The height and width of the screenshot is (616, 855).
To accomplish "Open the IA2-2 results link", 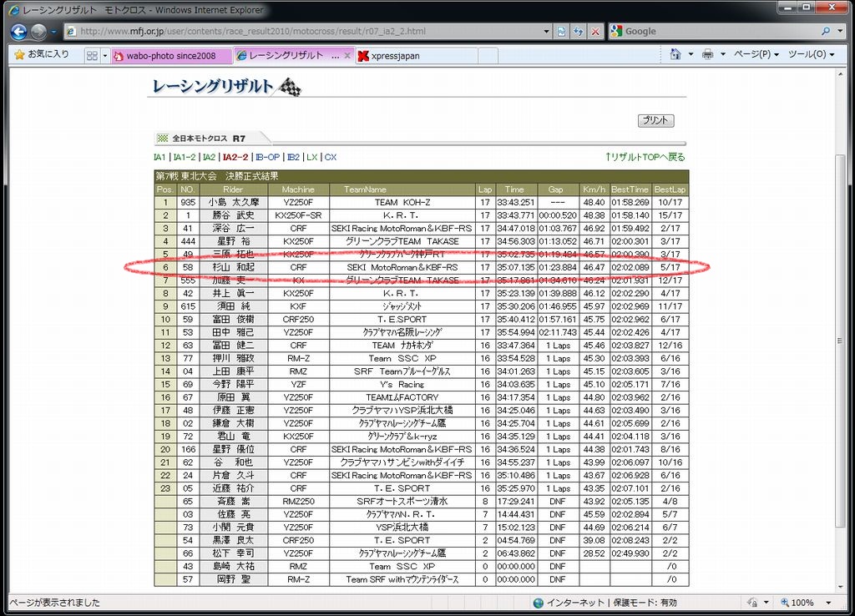I will pyautogui.click(x=235, y=157).
